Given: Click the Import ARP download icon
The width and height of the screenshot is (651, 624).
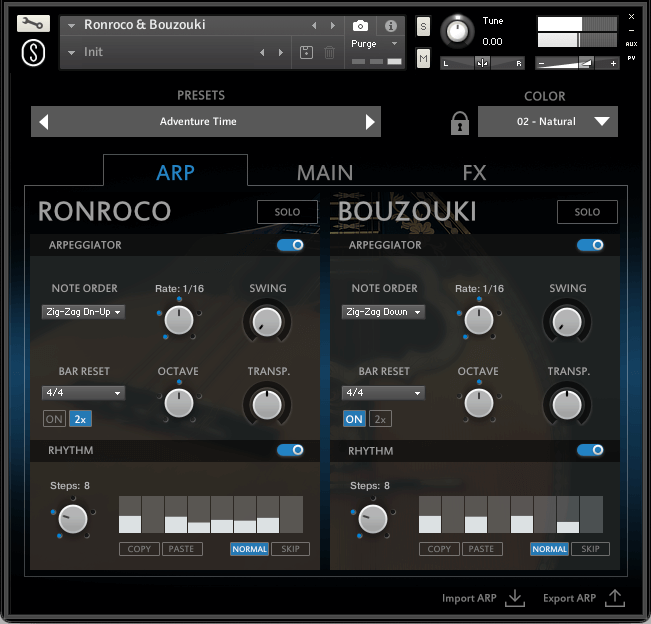Looking at the screenshot, I should (515, 598).
